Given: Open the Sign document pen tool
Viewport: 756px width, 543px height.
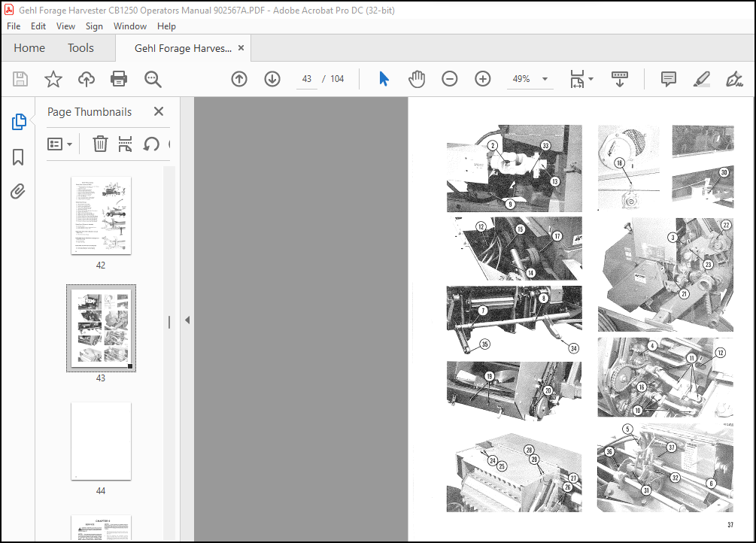Looking at the screenshot, I should pyautogui.click(x=734, y=79).
